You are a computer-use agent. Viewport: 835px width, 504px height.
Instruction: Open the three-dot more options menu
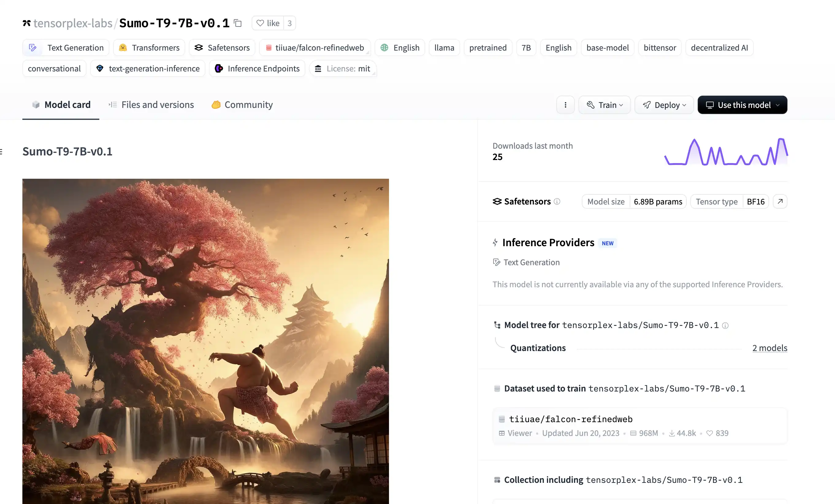[x=565, y=105]
